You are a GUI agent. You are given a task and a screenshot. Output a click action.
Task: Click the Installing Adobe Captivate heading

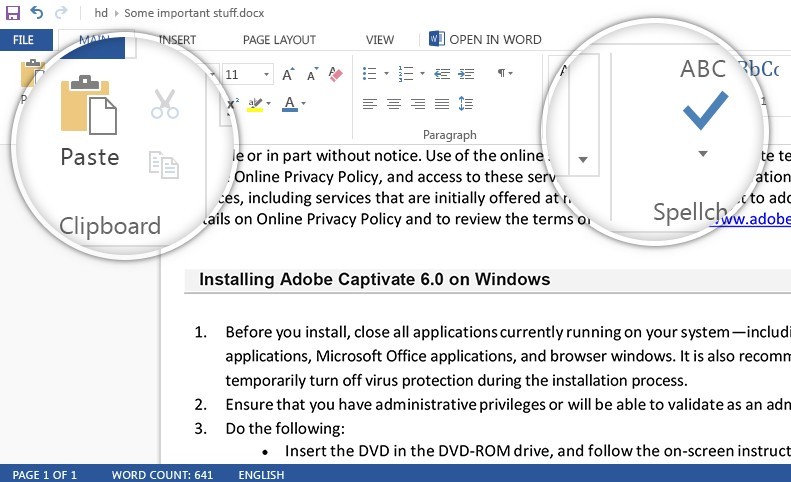click(x=374, y=279)
